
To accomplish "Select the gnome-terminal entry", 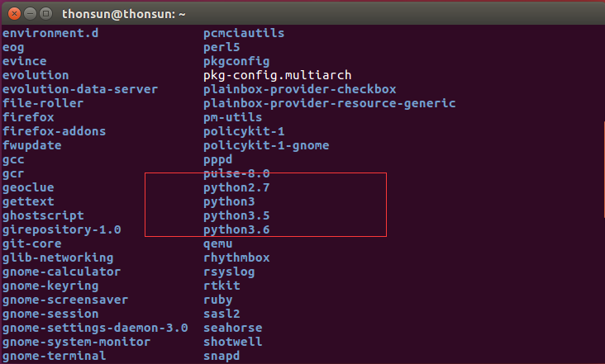I will pyautogui.click(x=54, y=356).
